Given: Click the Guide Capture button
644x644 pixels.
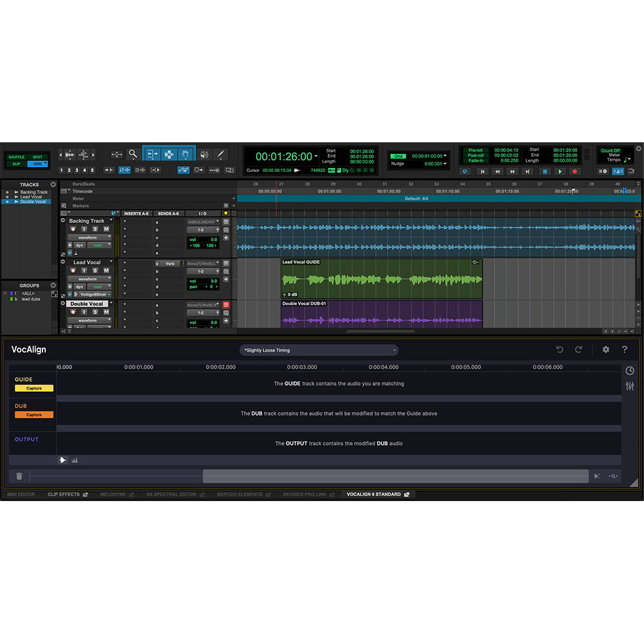Looking at the screenshot, I should pos(34,388).
